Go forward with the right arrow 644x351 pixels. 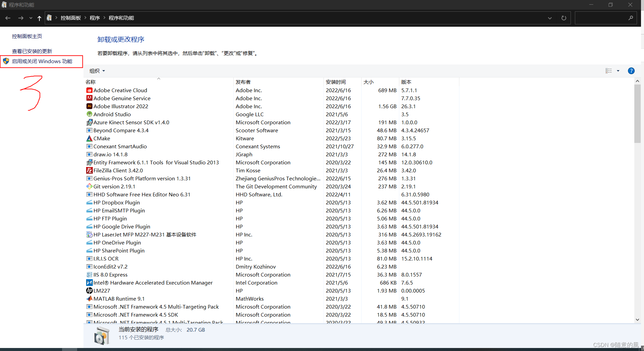pyautogui.click(x=21, y=18)
